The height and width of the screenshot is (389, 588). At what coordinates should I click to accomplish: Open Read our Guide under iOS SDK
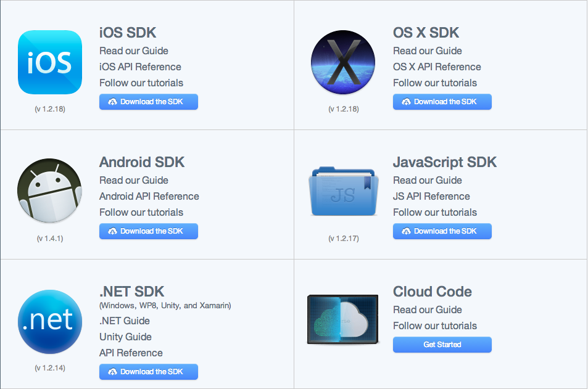134,51
